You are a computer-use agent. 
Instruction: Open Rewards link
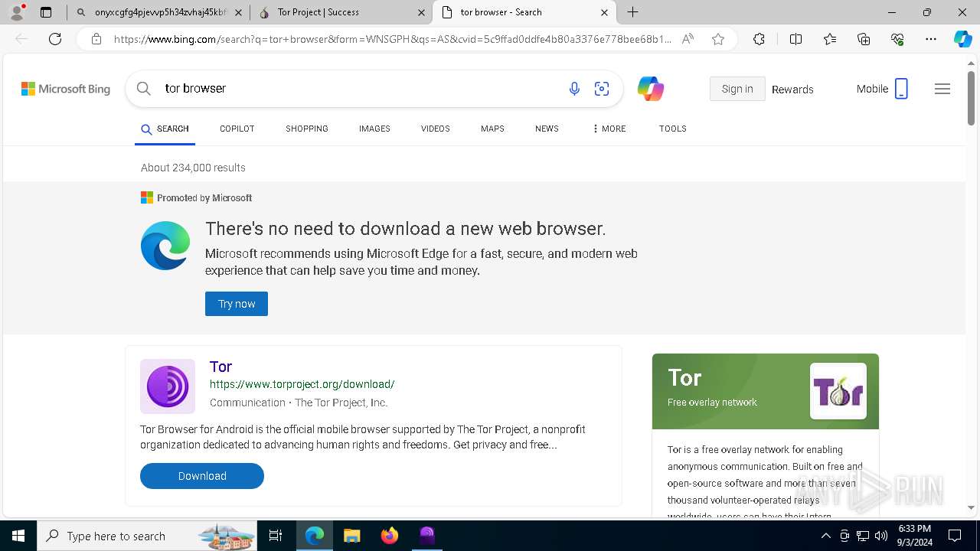792,90
